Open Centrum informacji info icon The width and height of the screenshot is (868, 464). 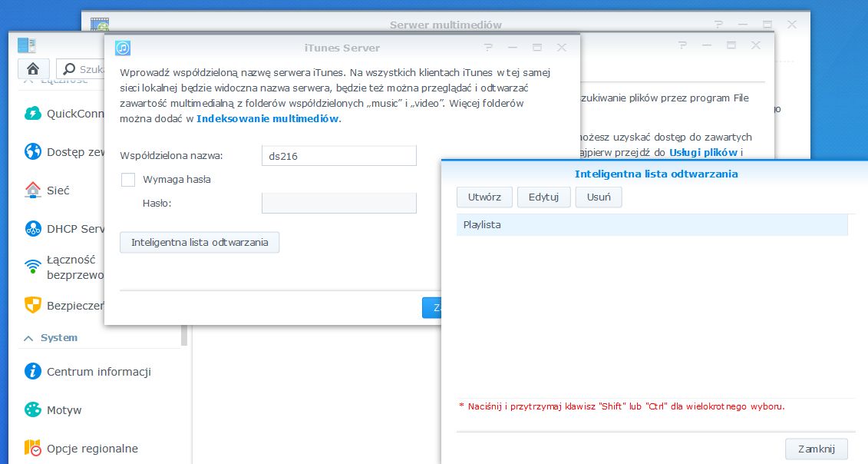pyautogui.click(x=33, y=371)
